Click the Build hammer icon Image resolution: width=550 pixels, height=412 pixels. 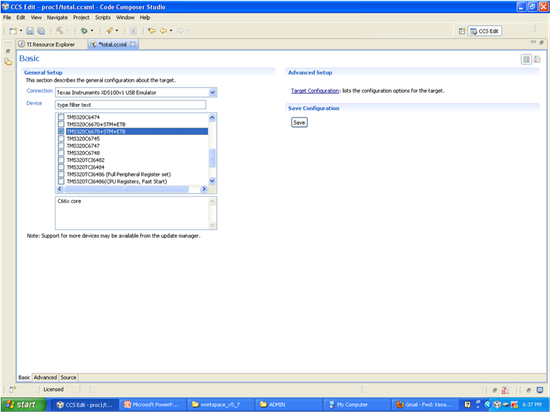60,31
